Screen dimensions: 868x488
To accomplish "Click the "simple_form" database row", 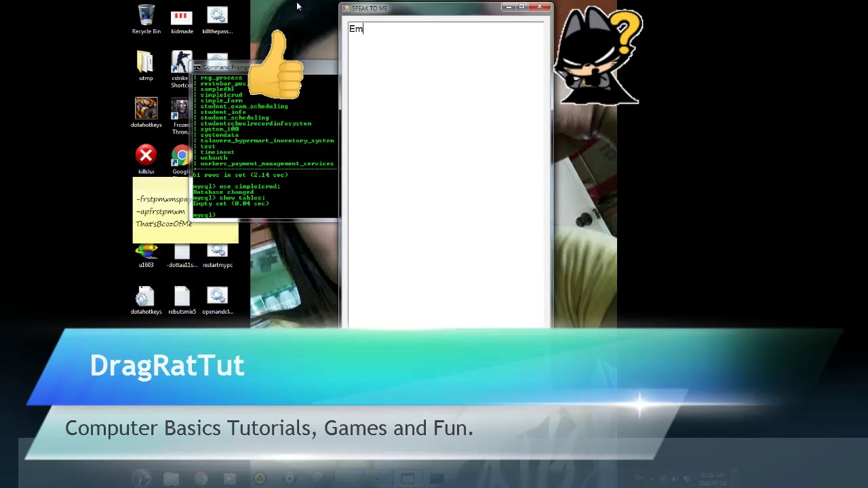I will pyautogui.click(x=221, y=100).
